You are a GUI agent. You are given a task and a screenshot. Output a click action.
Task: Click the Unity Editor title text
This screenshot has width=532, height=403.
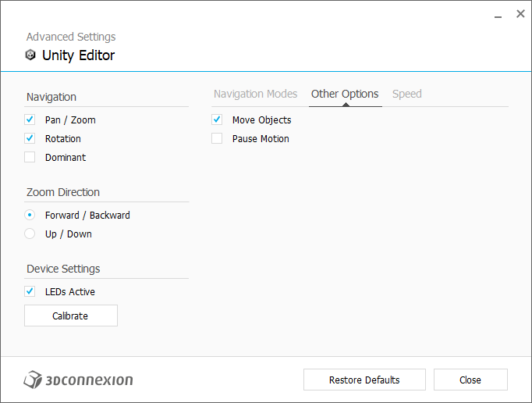[x=78, y=55]
